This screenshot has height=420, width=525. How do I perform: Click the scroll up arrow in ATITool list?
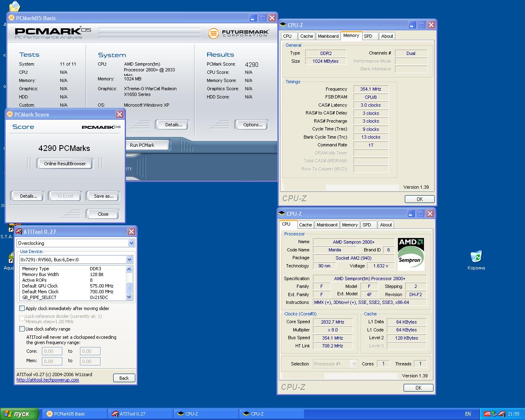tap(129, 269)
